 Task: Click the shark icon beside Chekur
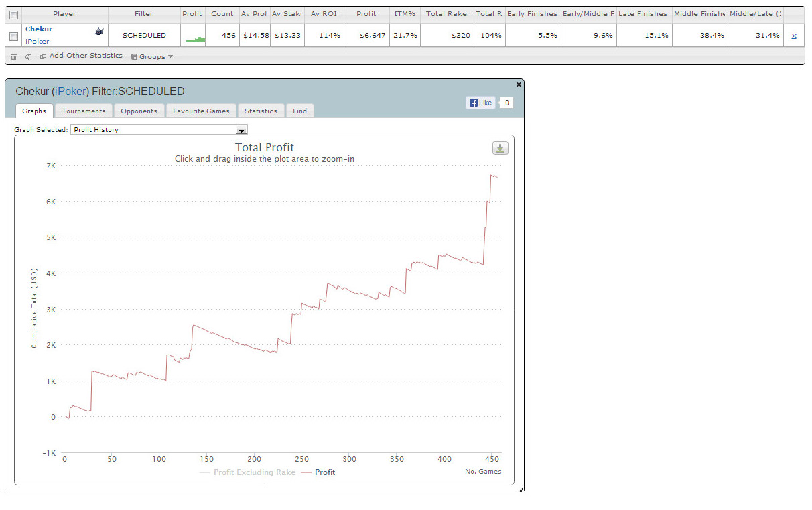click(99, 31)
